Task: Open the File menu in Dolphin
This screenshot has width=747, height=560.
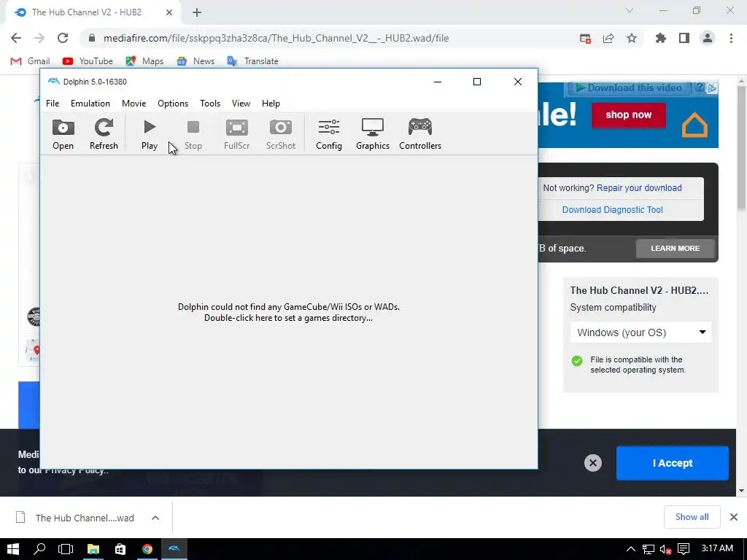Action: [x=53, y=104]
